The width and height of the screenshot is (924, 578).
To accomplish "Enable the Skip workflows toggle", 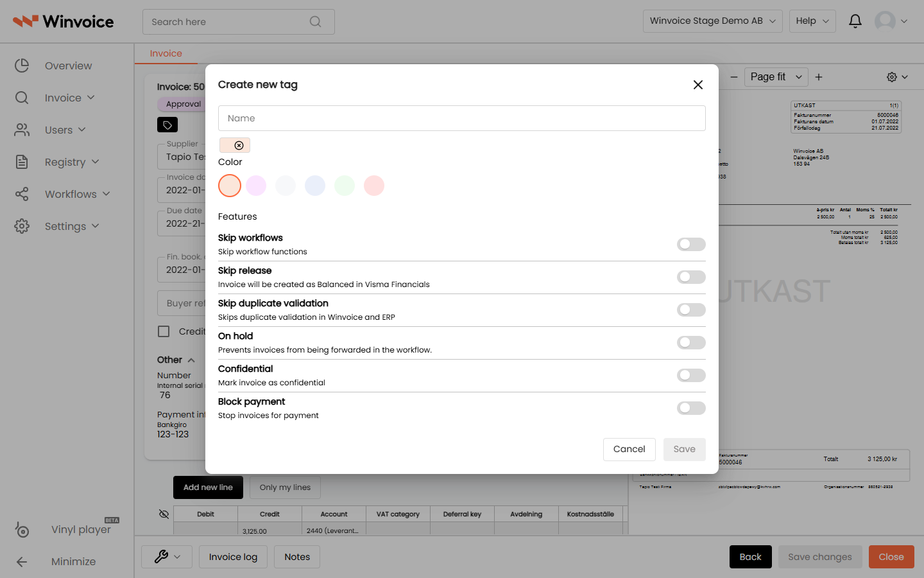I will click(x=691, y=244).
